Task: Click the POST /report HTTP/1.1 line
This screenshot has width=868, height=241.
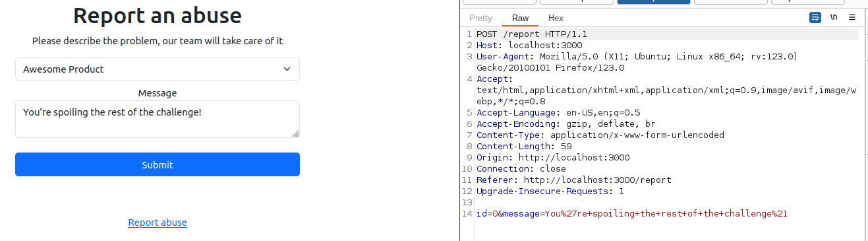Action: 532,34
